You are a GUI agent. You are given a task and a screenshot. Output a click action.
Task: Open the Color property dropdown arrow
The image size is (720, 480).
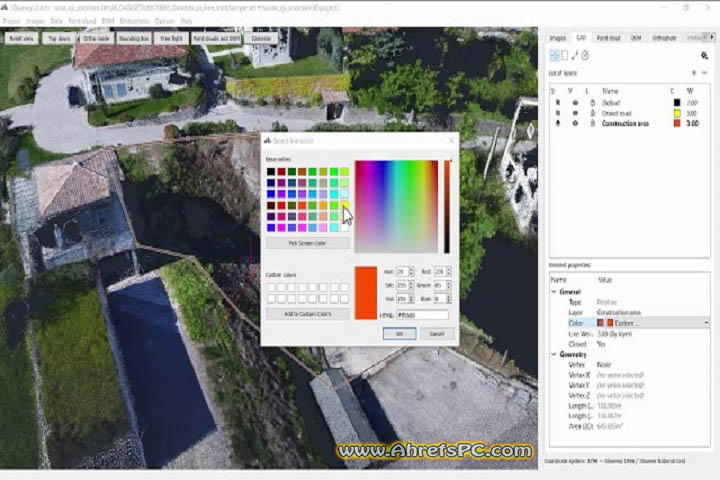tap(706, 323)
